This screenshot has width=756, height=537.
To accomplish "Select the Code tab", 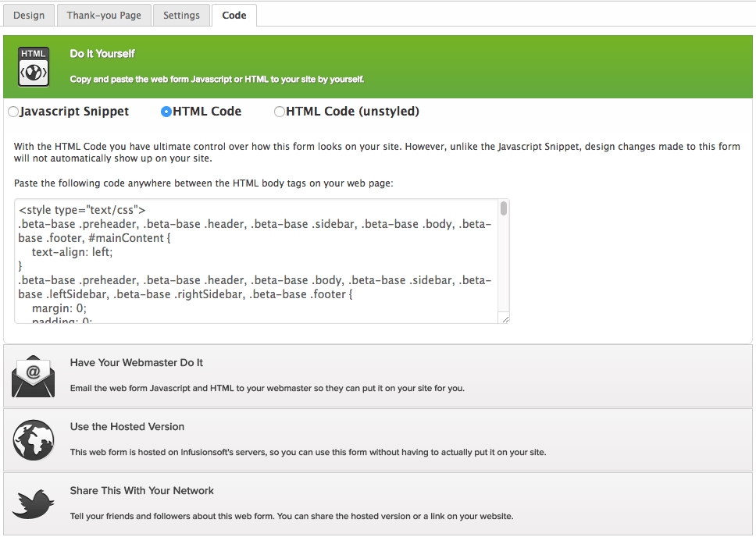I will coord(234,15).
